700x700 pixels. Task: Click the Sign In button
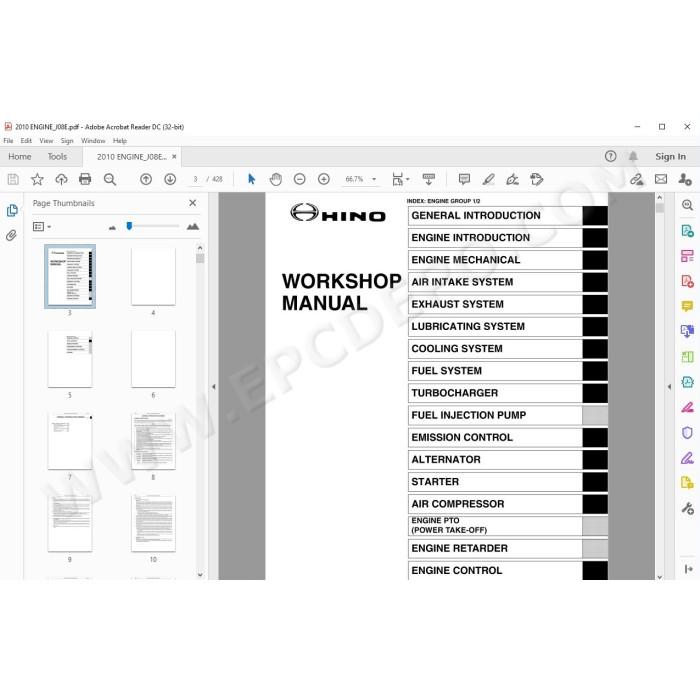coord(670,156)
